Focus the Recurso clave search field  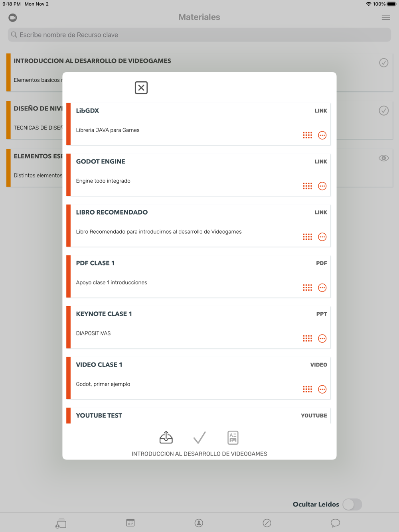click(199, 35)
